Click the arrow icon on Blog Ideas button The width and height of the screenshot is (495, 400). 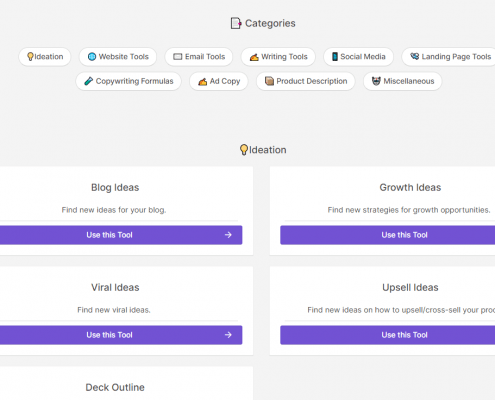coord(228,235)
